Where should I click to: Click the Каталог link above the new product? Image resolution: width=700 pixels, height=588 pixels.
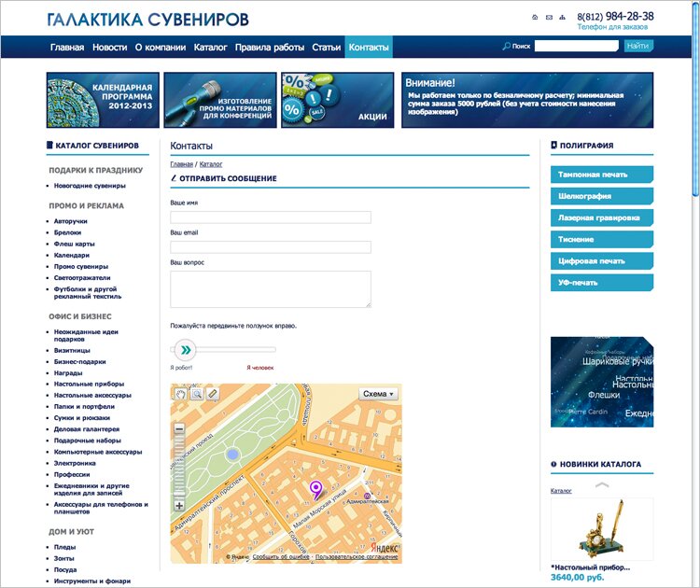pos(561,491)
